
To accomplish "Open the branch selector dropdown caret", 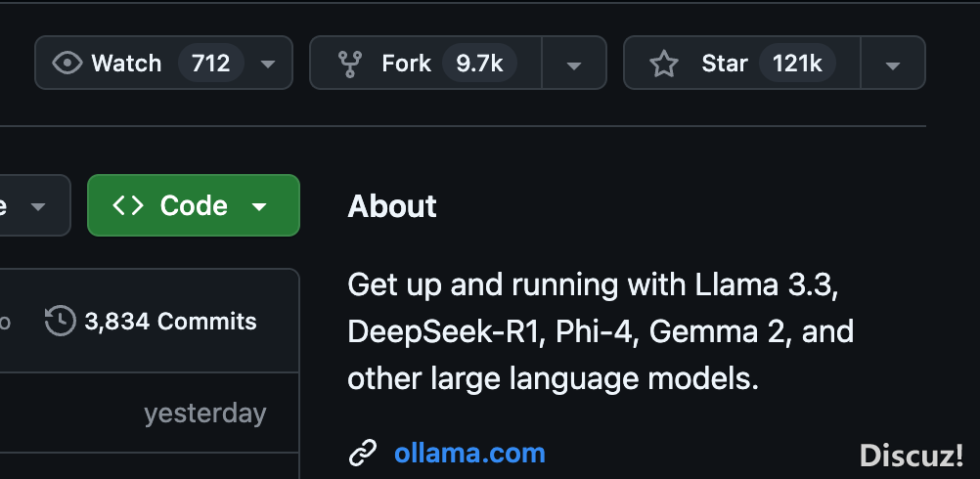I will pyautogui.click(x=38, y=206).
